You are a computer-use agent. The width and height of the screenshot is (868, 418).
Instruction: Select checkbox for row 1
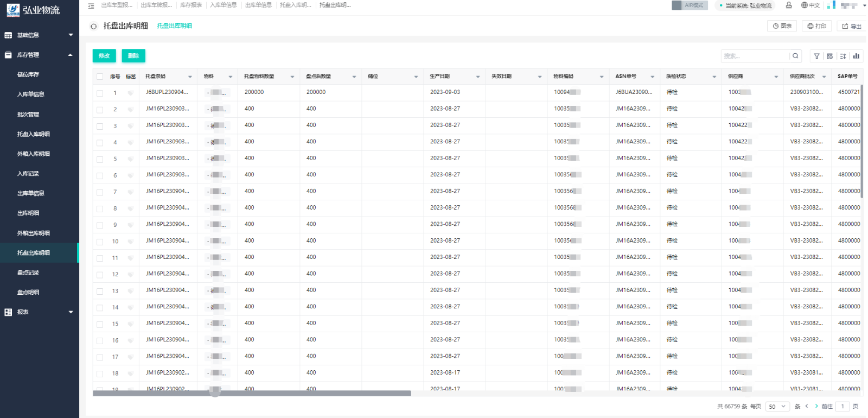click(x=100, y=93)
